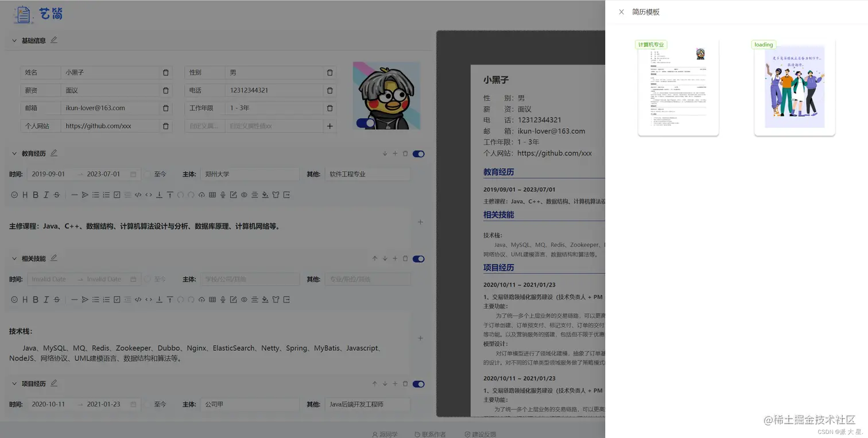This screenshot has width=868, height=438.
Task: Apply strikethrough formatting to the text
Action: (56, 194)
